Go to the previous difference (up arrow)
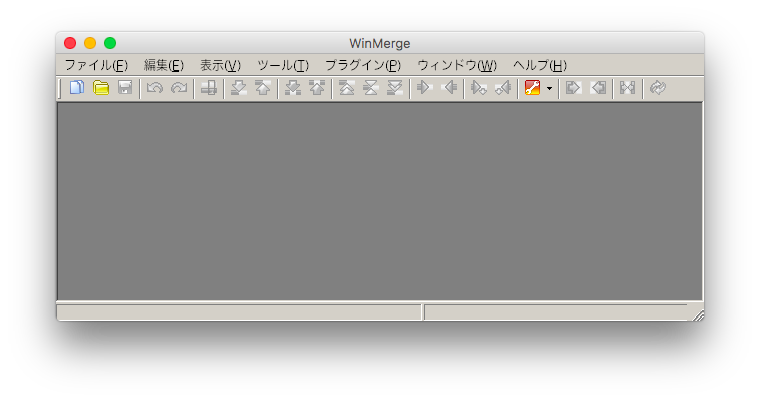This screenshot has height=401, width=760. click(x=263, y=88)
